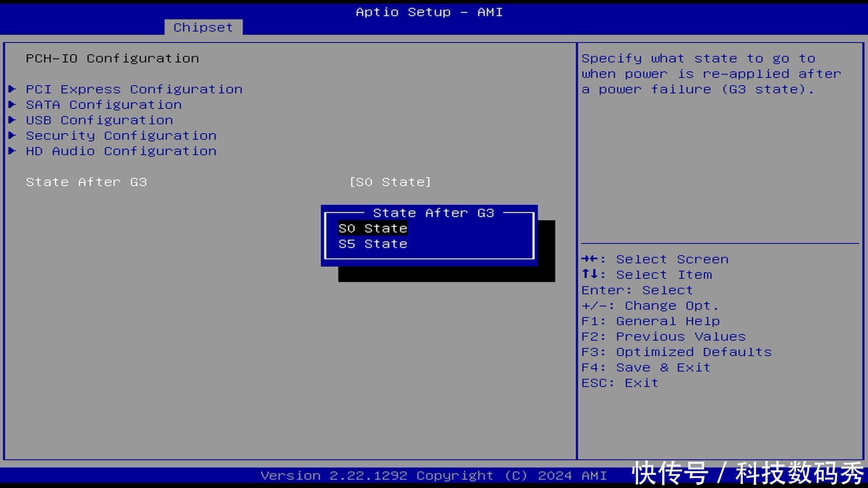868x488 pixels.
Task: Open USB Configuration submenu
Action: [x=99, y=120]
